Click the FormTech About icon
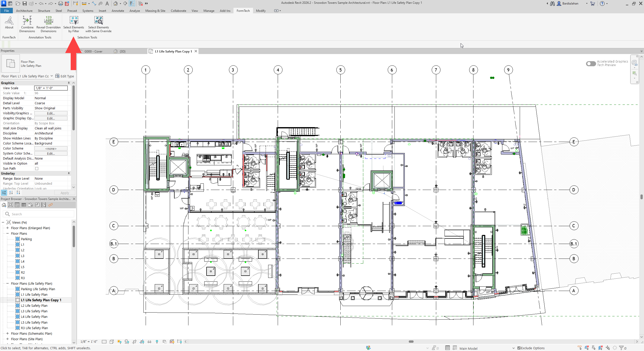The image size is (644, 351). click(9, 20)
